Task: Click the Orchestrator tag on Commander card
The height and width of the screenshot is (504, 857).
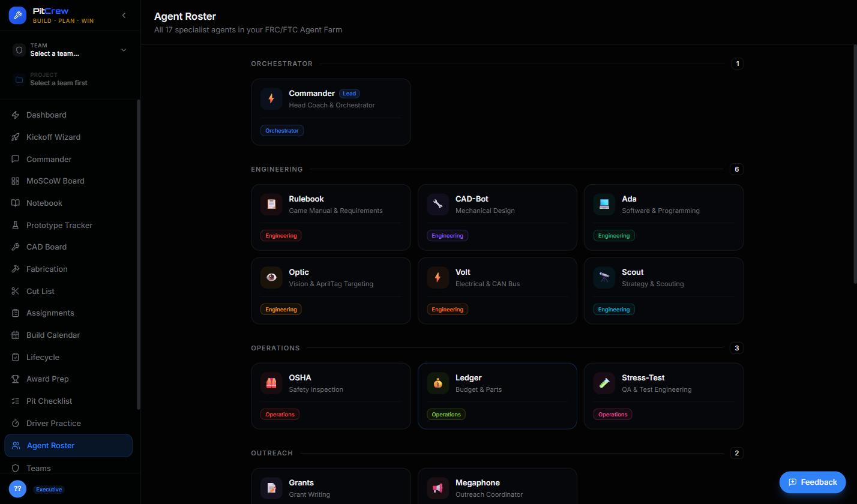Action: tap(282, 131)
